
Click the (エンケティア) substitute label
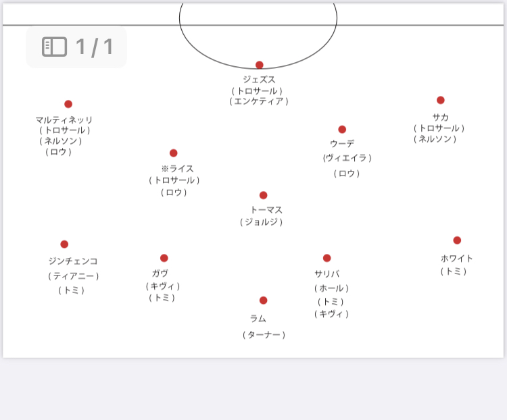(259, 101)
